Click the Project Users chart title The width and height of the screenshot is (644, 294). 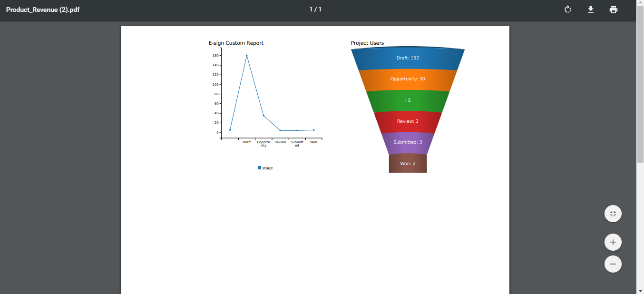tap(367, 43)
